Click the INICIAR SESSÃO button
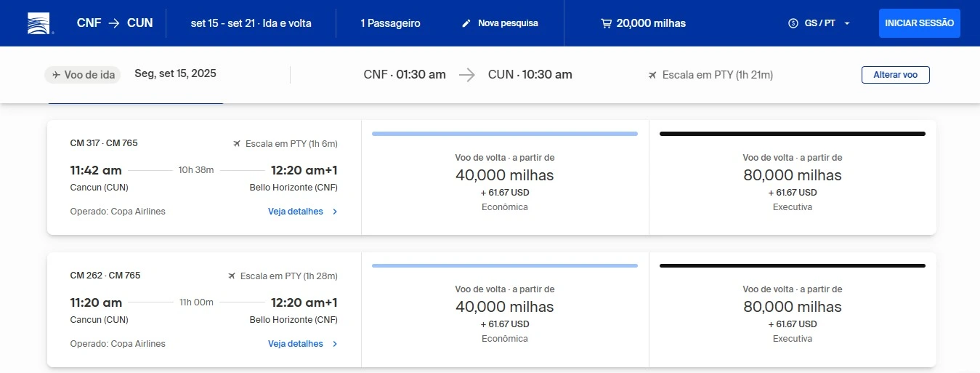This screenshot has height=373, width=980. click(x=920, y=23)
